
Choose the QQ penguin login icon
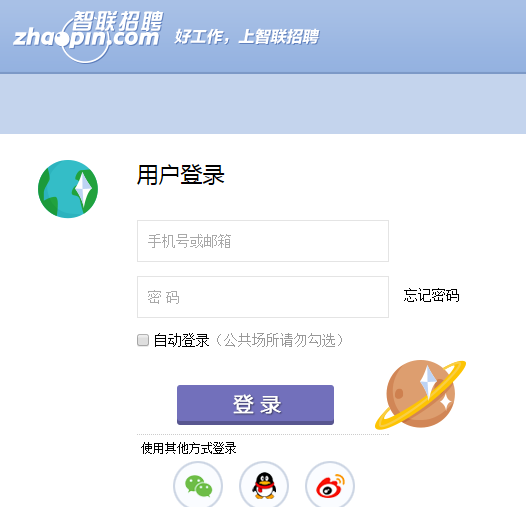coord(264,486)
